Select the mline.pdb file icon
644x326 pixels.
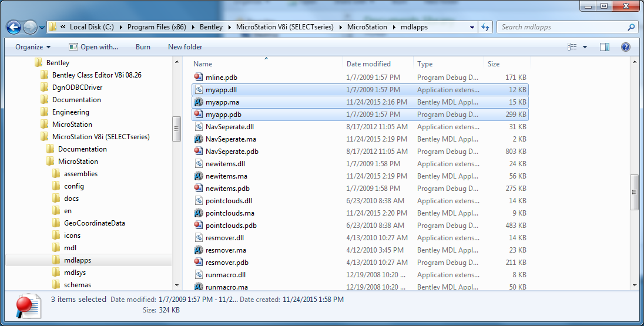coord(199,77)
